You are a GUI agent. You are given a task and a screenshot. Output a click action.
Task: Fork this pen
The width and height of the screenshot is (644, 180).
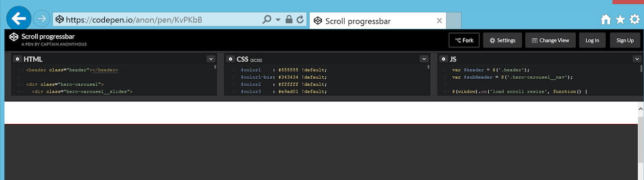point(464,41)
